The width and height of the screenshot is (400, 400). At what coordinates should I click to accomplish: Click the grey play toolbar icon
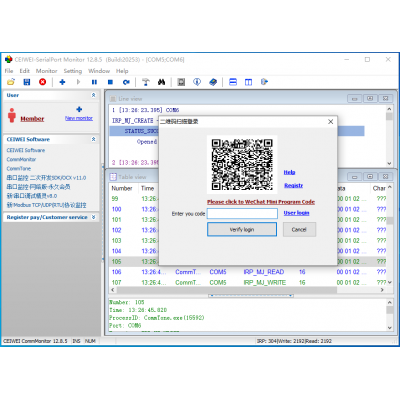click(x=78, y=82)
